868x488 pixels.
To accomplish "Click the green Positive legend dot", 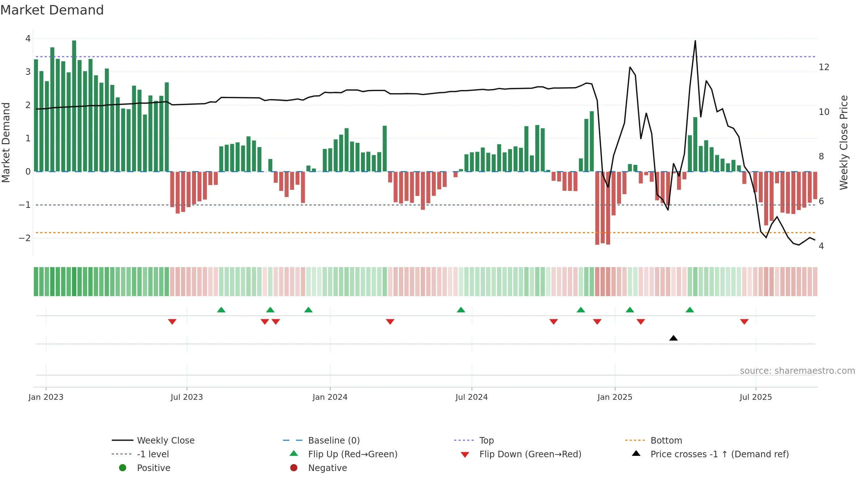I will pos(123,468).
